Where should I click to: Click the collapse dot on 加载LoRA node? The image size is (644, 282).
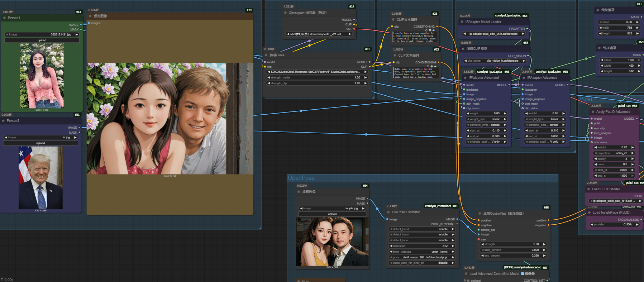tap(266, 55)
